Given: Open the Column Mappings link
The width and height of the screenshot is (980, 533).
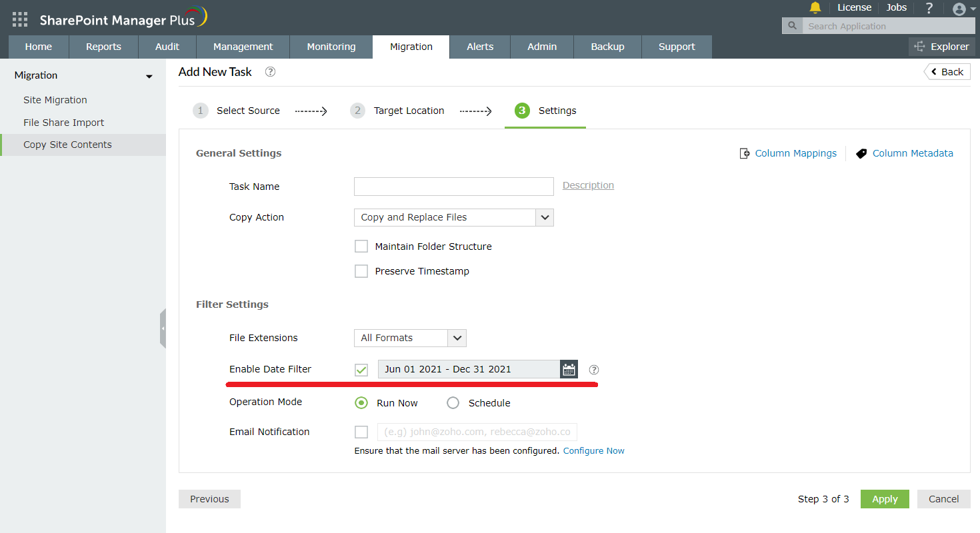Looking at the screenshot, I should pos(789,153).
